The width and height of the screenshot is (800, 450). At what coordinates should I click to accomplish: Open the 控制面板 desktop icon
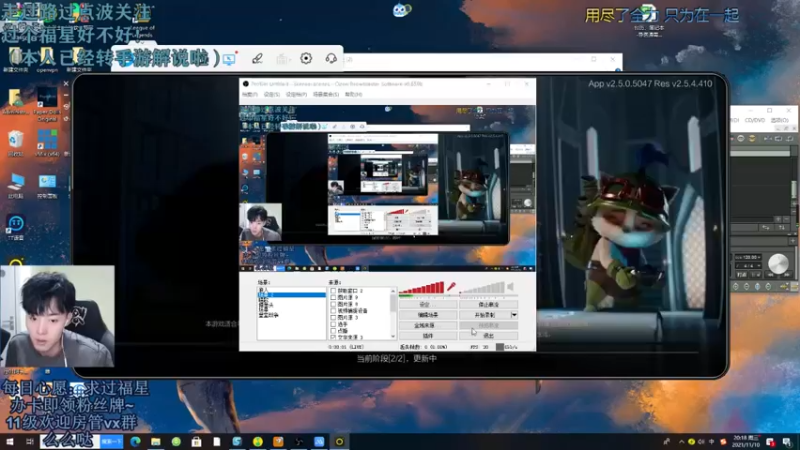pyautogui.click(x=47, y=186)
